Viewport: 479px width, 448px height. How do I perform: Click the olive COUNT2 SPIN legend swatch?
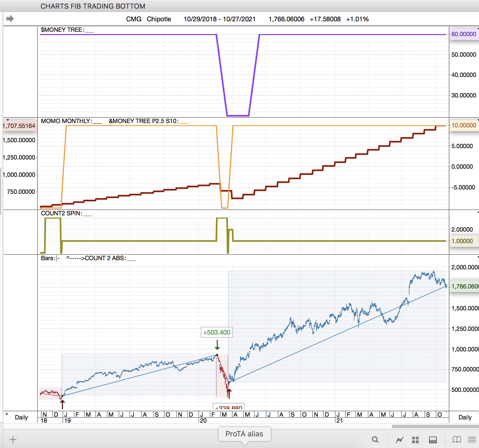tap(87, 215)
